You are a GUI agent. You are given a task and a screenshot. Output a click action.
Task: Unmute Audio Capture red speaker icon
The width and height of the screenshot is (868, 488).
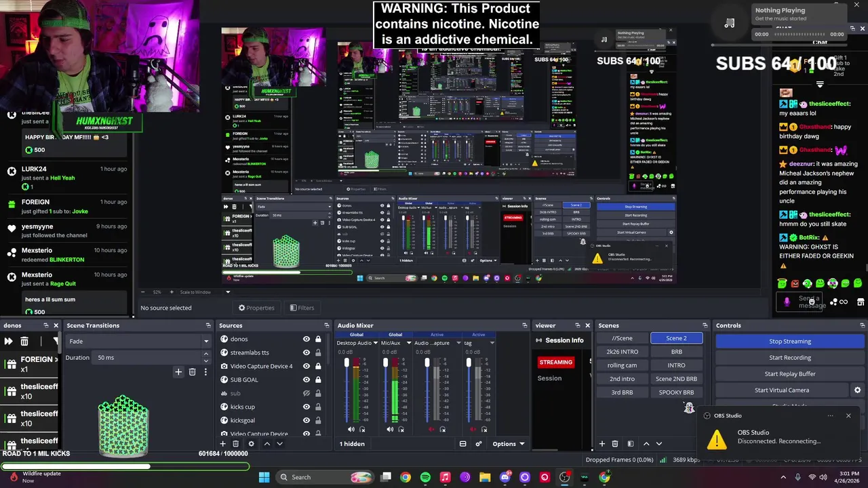431,429
